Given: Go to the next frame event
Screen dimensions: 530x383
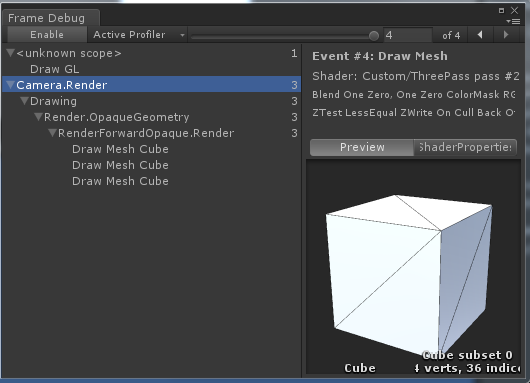Looking at the screenshot, I should [506, 35].
